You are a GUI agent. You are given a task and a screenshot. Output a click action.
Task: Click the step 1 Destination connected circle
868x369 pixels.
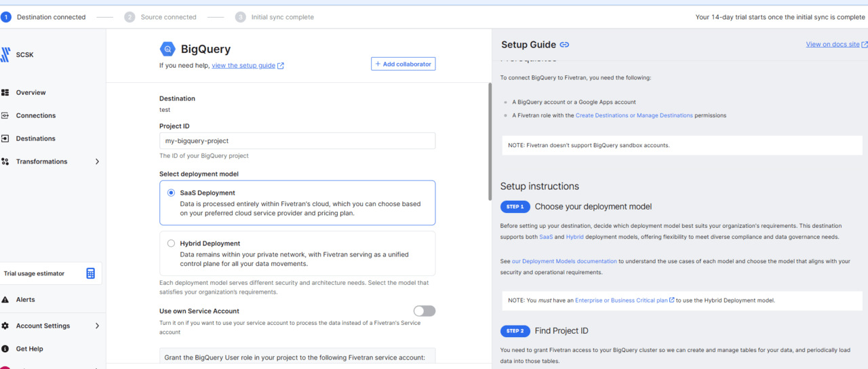coord(6,17)
